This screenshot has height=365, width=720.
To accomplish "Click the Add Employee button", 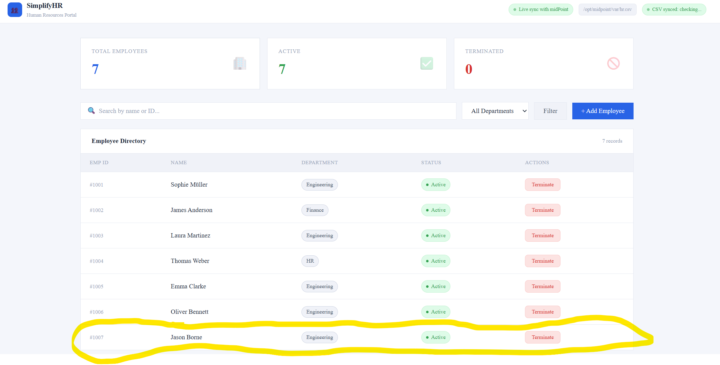I will coord(602,111).
